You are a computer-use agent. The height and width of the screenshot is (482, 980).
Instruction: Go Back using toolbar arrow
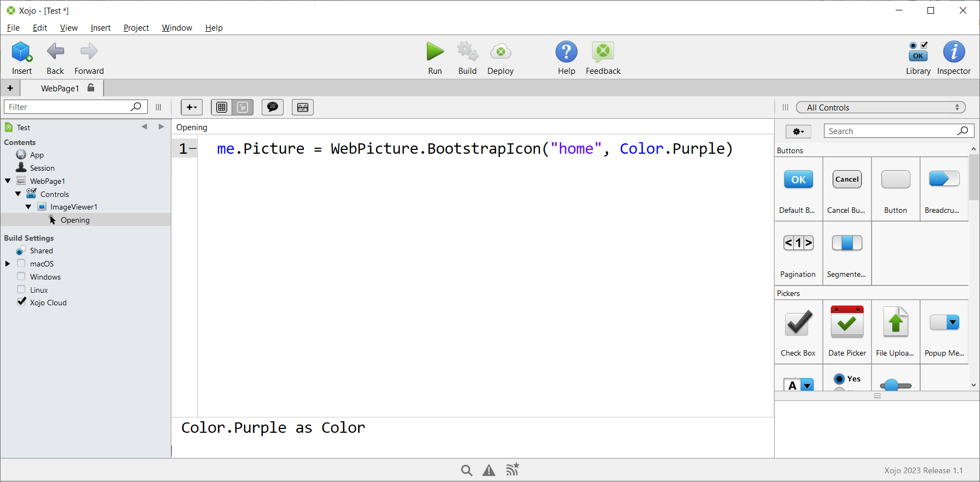(55, 52)
